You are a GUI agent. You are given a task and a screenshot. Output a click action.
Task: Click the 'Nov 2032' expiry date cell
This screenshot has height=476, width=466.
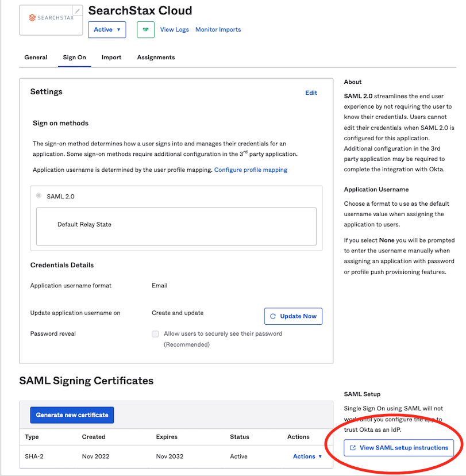coord(170,456)
